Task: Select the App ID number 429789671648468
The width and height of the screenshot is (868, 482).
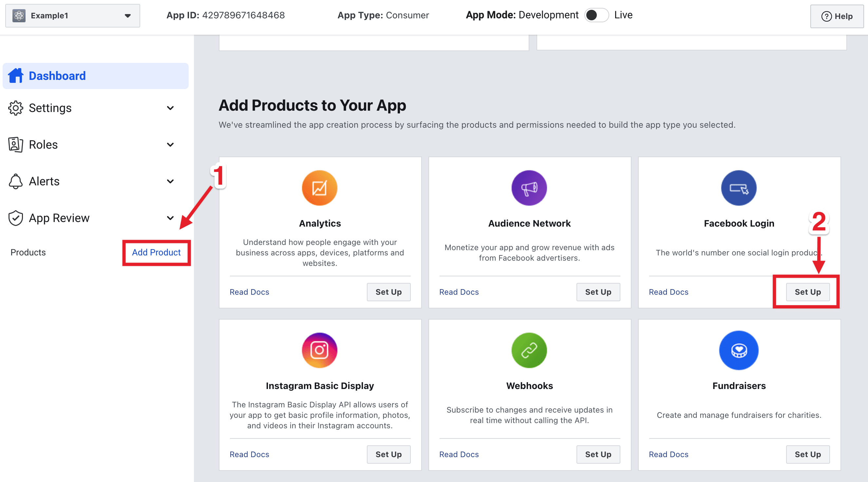Action: (x=243, y=15)
